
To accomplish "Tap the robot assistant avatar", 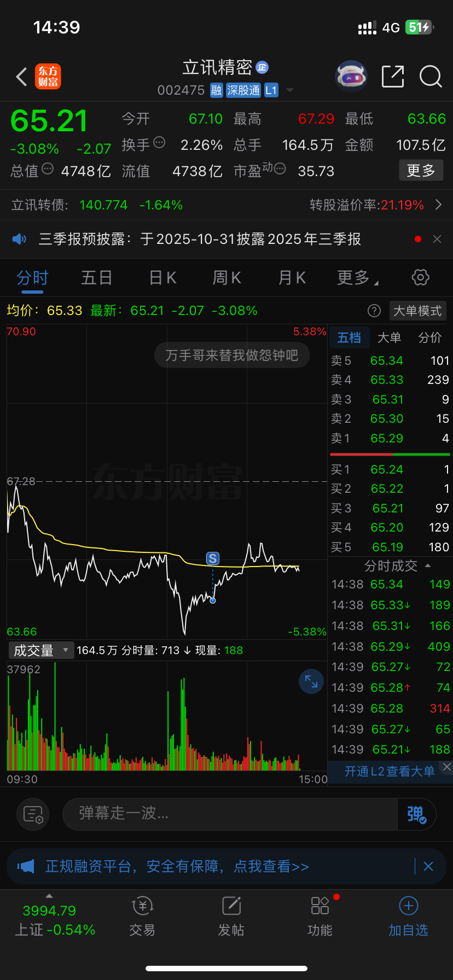I will pos(351,77).
